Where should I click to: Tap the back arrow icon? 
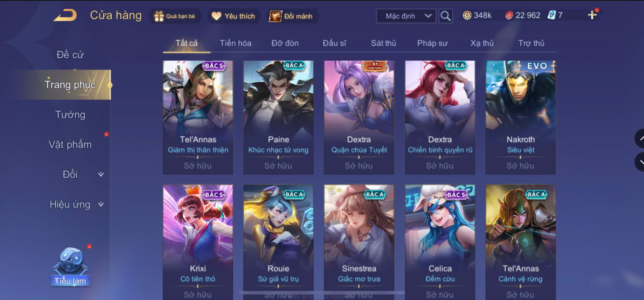(65, 16)
